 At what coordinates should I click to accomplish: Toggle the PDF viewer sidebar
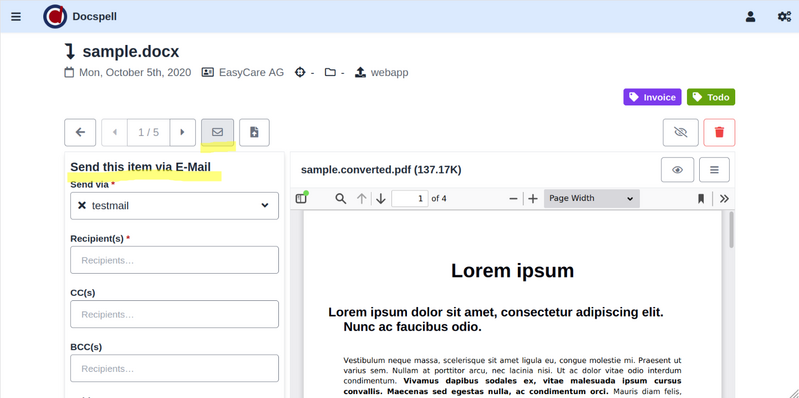[x=302, y=199]
